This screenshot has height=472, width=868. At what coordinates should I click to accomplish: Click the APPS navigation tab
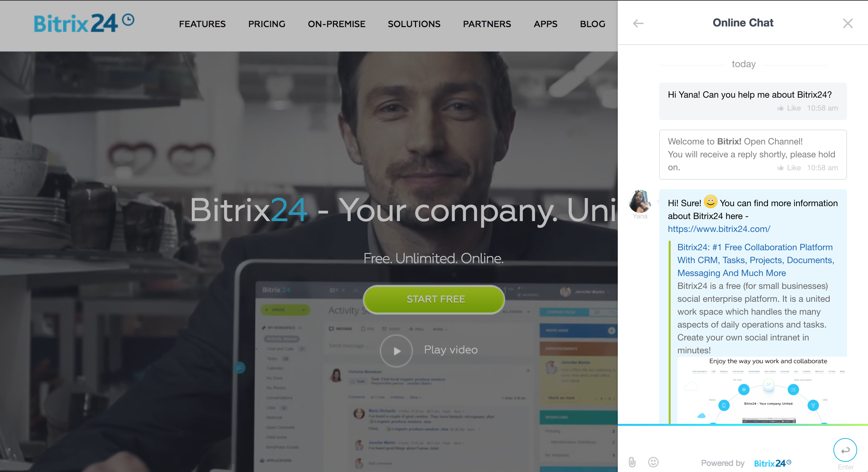546,23
